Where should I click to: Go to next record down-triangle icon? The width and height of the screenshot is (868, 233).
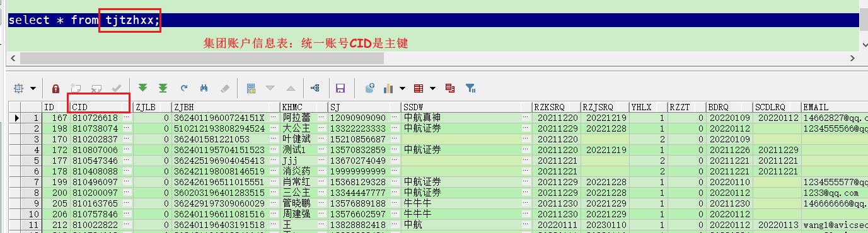270,88
